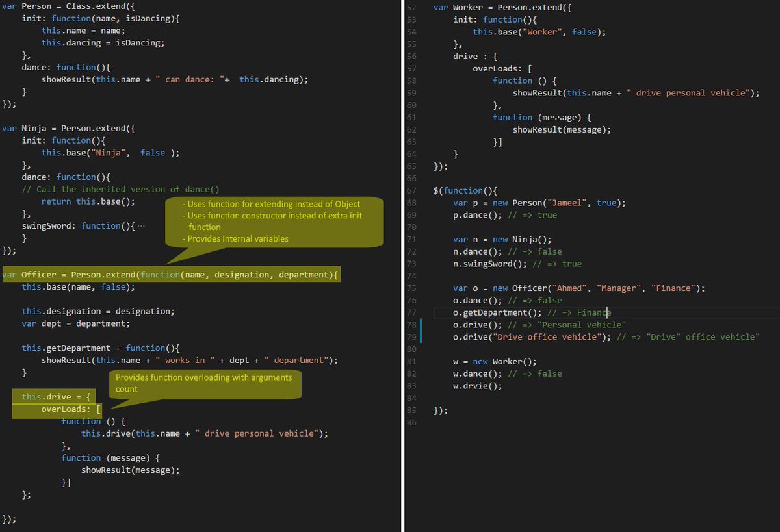This screenshot has width=780, height=532.
Task: Click 'swingSword: function(){' definition
Action: pyautogui.click(x=79, y=226)
